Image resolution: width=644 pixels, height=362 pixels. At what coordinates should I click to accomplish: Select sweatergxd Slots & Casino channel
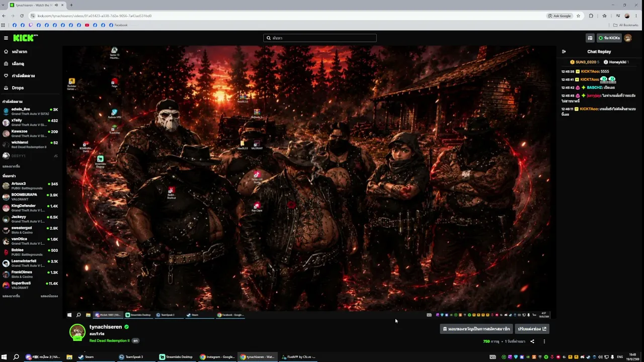[30, 230]
